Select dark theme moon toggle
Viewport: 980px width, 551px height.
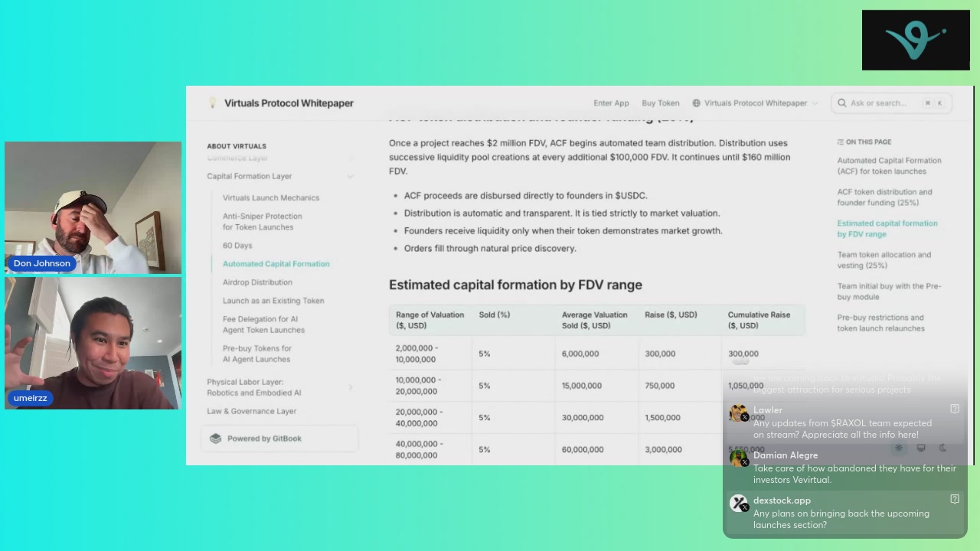[943, 448]
